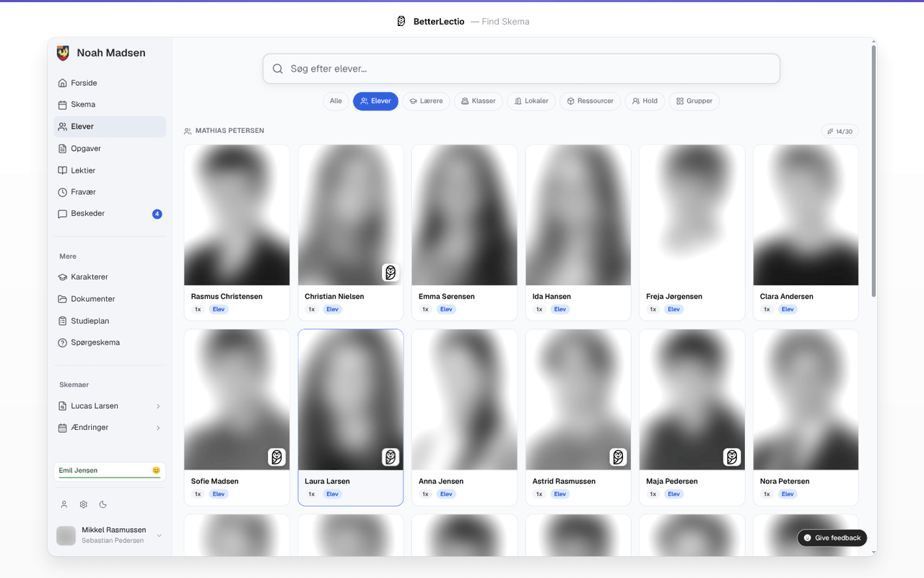The height and width of the screenshot is (578, 924).
Task: Open the Emil Jensen status card
Action: point(110,471)
